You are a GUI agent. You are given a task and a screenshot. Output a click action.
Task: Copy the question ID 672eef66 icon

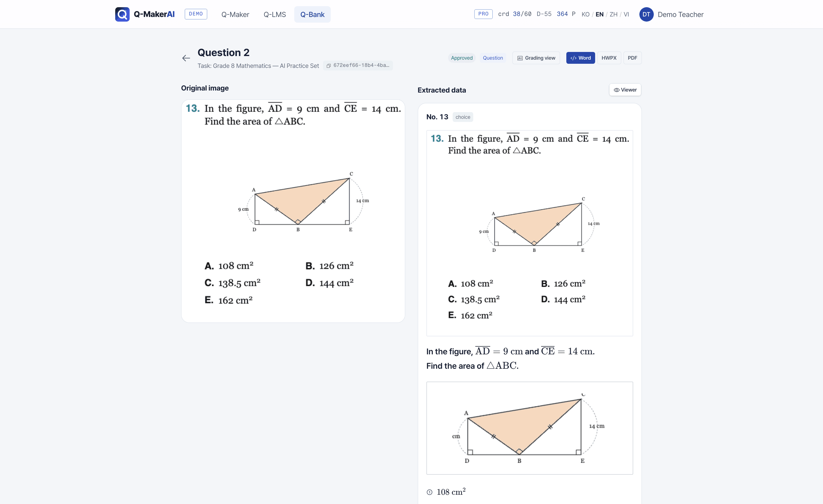pyautogui.click(x=329, y=66)
